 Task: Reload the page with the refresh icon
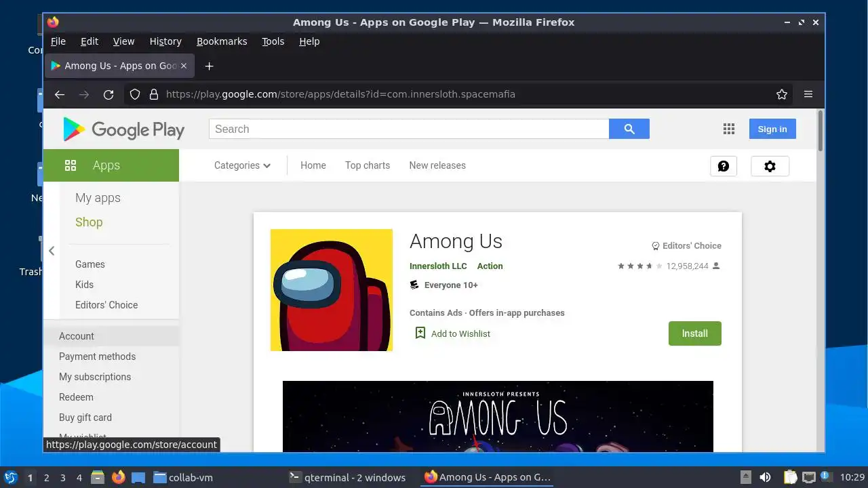click(x=108, y=94)
